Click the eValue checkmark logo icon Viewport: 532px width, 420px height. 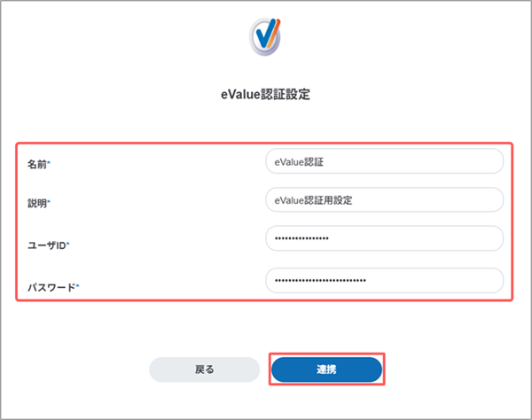click(265, 37)
